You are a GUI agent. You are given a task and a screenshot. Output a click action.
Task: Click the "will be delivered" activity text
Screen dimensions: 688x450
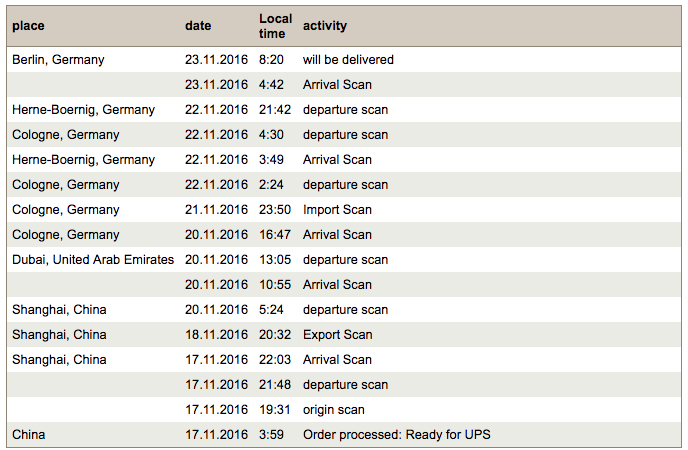(x=348, y=60)
